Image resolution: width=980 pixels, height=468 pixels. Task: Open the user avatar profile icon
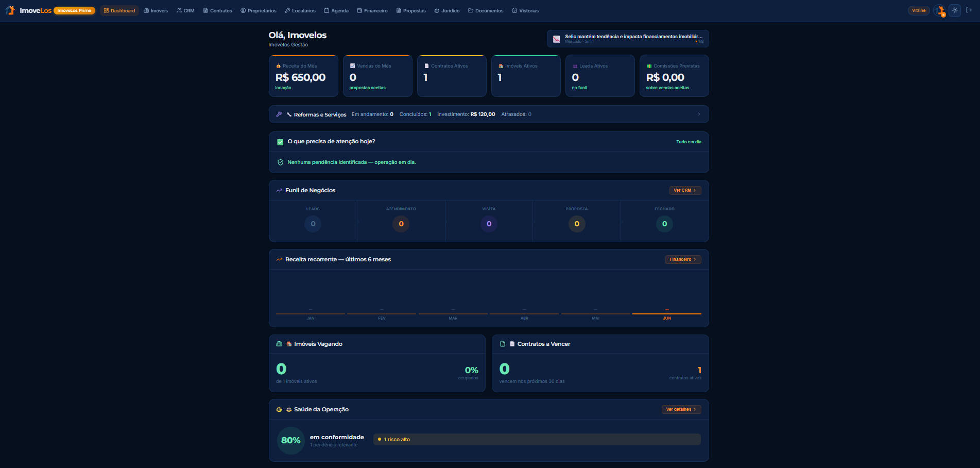[940, 10]
